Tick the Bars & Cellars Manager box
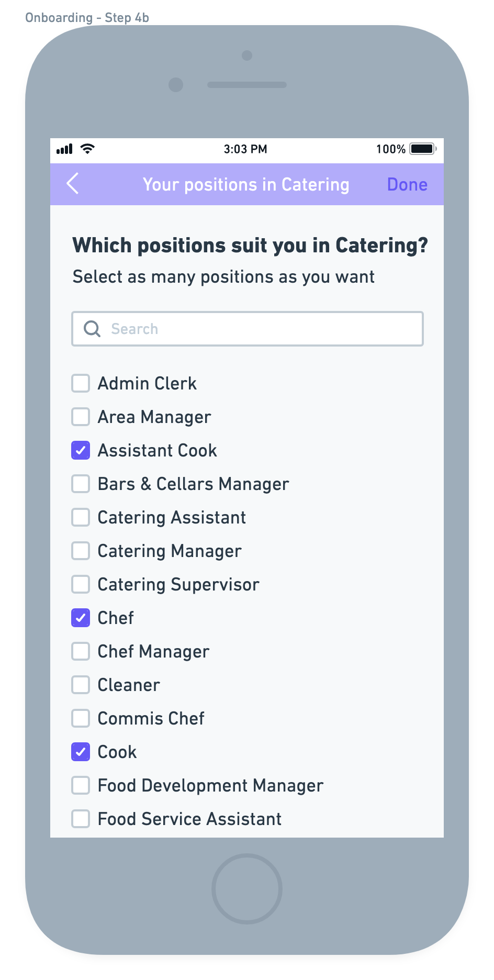 [x=81, y=484]
